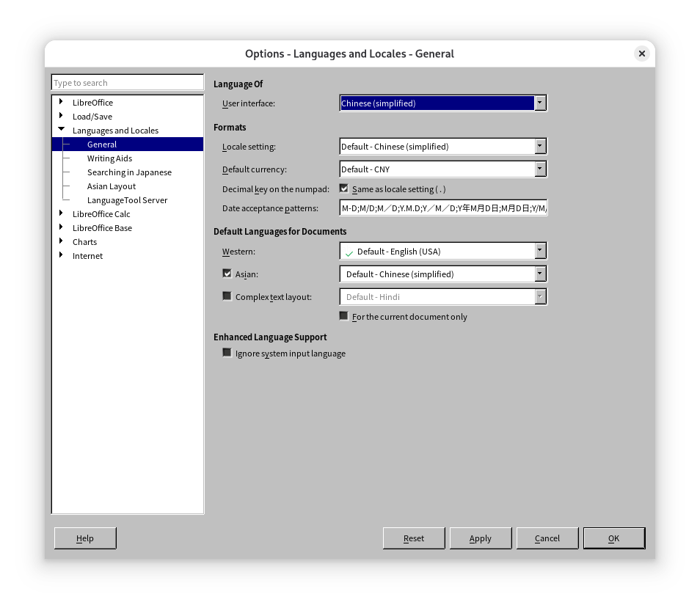Click the disabled Complex text layout dropdown
This screenshot has width=700, height=608.
click(443, 296)
